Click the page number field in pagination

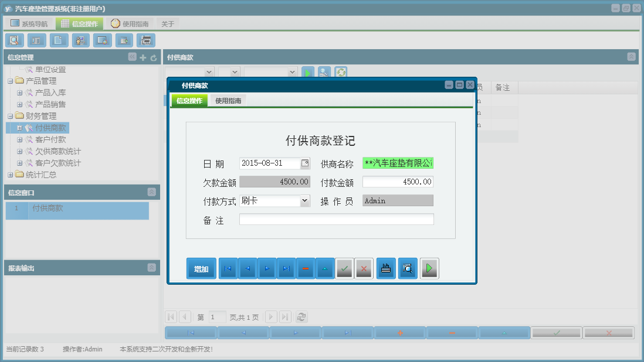(217, 317)
